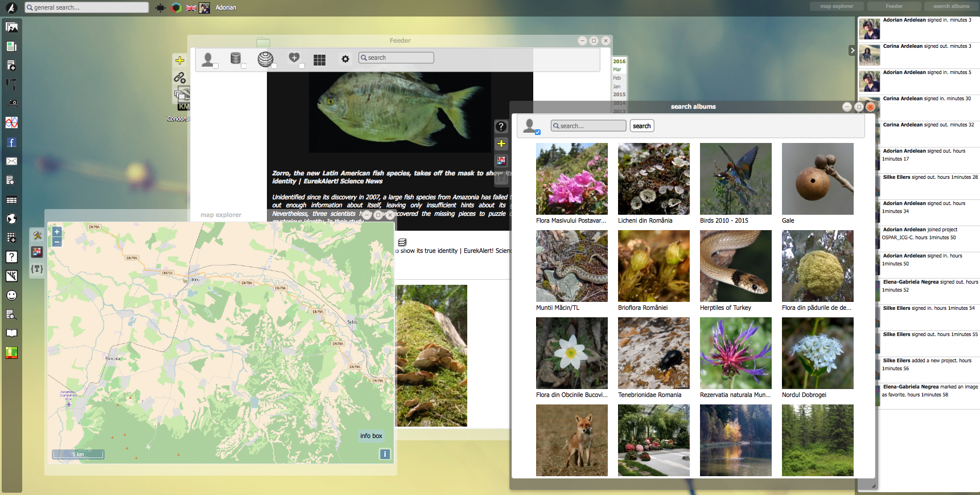This screenshot has height=495, width=980.
Task: Open Feeder settings gear icon
Action: (345, 59)
